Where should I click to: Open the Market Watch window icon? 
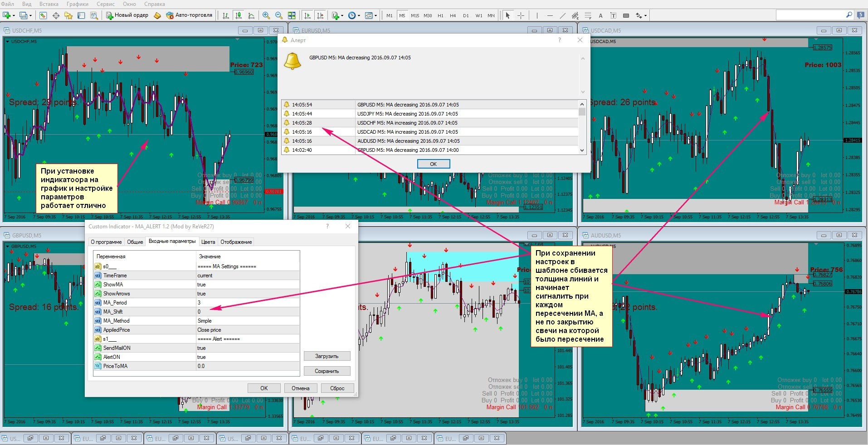43,15
